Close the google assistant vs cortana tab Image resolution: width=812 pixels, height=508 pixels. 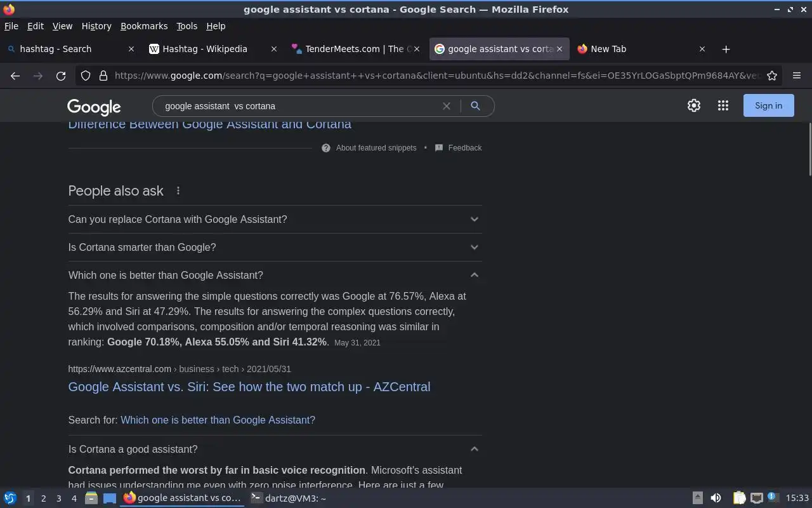560,49
